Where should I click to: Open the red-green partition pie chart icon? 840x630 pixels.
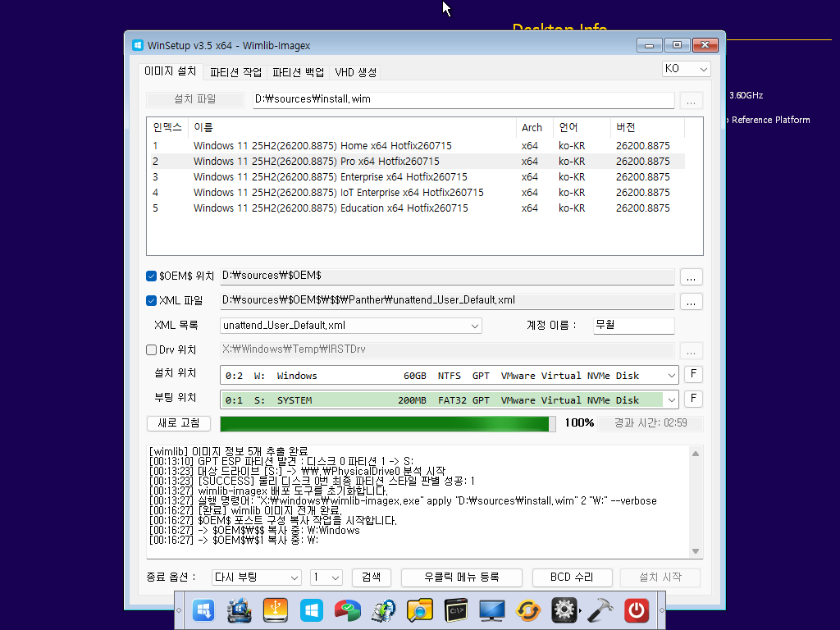pos(348,610)
